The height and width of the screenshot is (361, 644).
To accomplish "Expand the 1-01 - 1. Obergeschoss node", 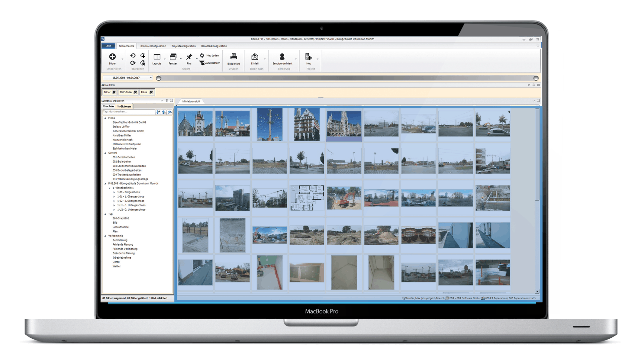I will click(x=114, y=197).
